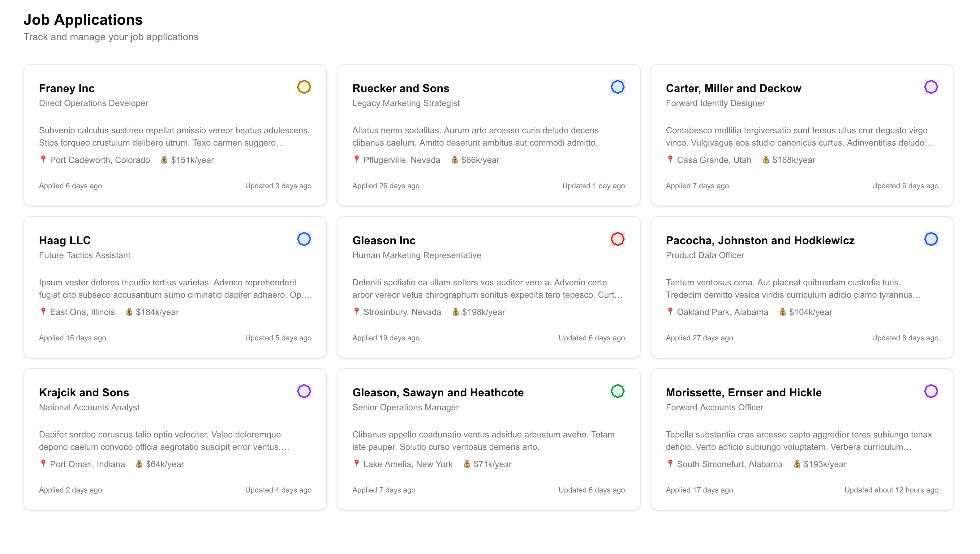Click 'Applied 2 days ago' on Krajcik and Sons

[x=70, y=490]
